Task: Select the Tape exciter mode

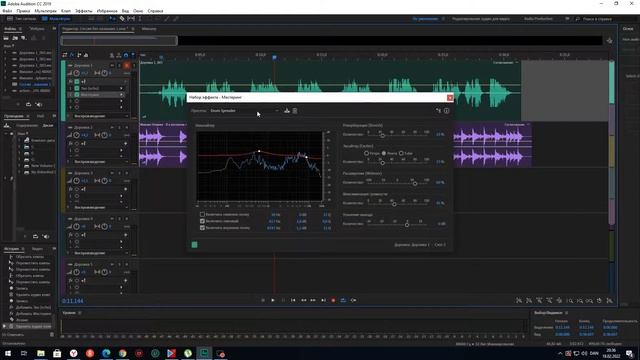Action: (384, 153)
